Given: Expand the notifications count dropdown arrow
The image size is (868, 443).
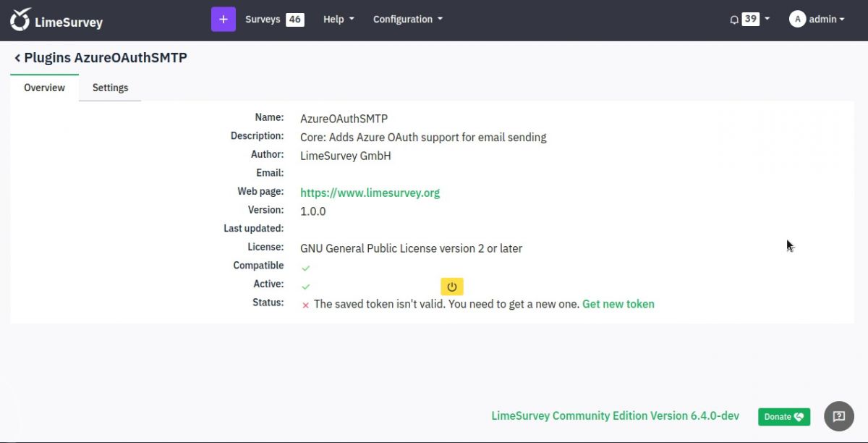Looking at the screenshot, I should [x=765, y=19].
